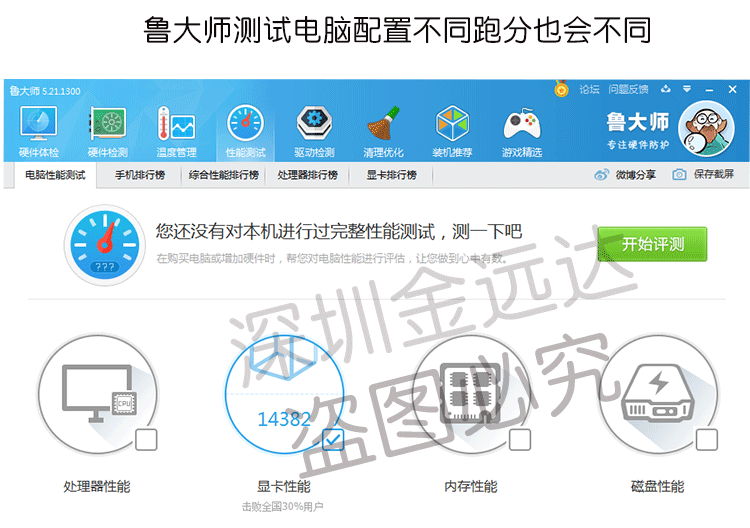
Task: Open 论坛 forum link
Action: (589, 89)
